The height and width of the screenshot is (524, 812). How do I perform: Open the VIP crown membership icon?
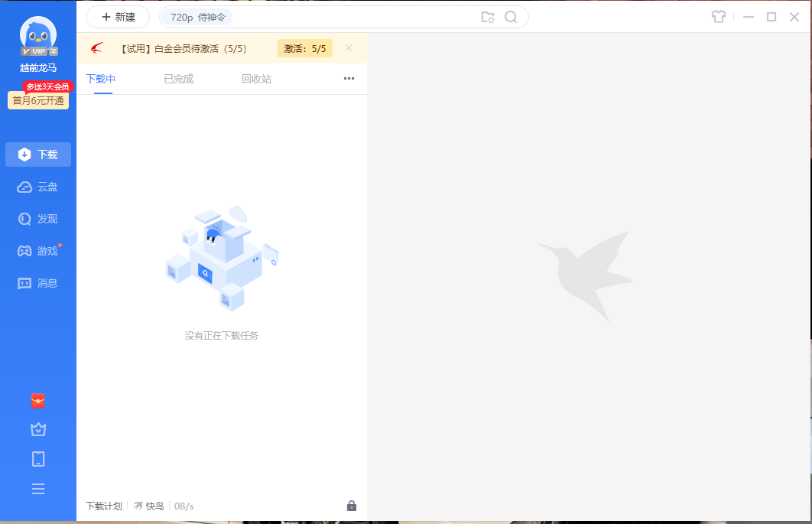[x=38, y=429]
